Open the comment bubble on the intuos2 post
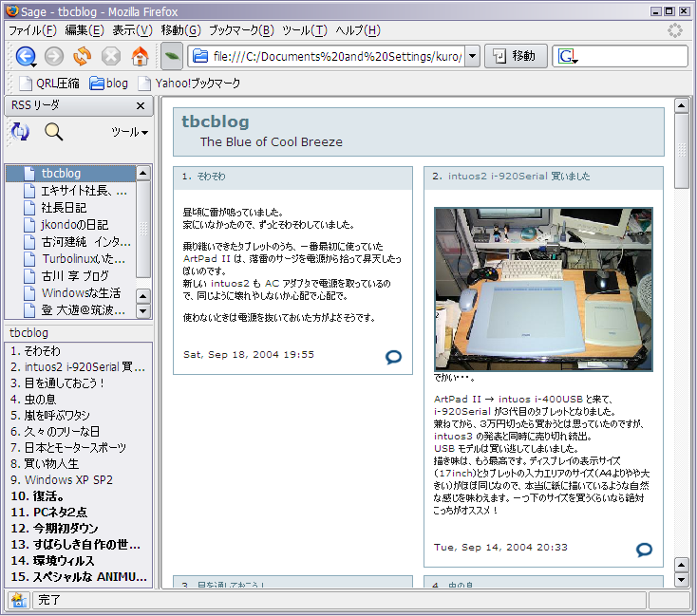697x616 pixels. click(644, 550)
